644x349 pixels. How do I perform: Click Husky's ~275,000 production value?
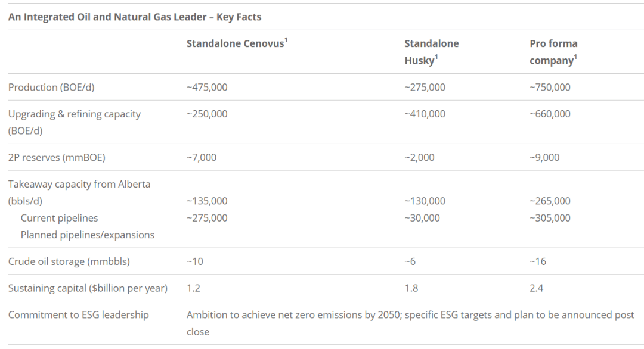click(x=425, y=87)
